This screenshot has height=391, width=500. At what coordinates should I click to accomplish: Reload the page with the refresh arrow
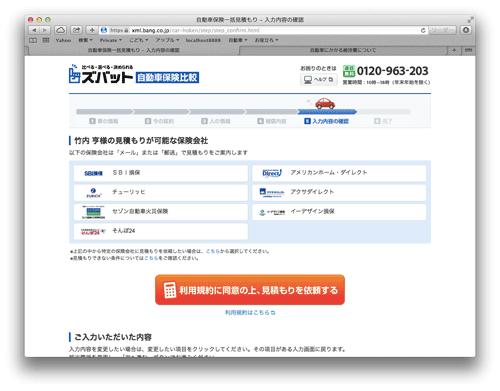423,30
